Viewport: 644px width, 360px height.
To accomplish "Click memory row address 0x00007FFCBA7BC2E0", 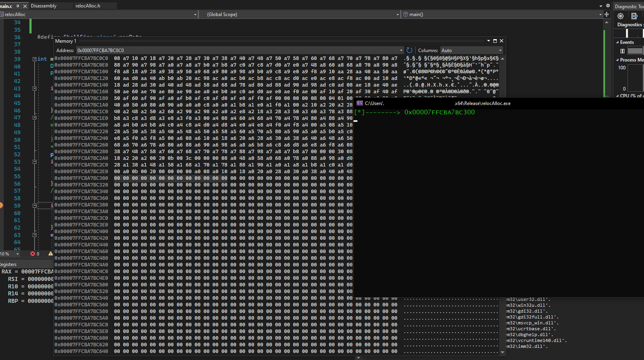I will pos(81,171).
